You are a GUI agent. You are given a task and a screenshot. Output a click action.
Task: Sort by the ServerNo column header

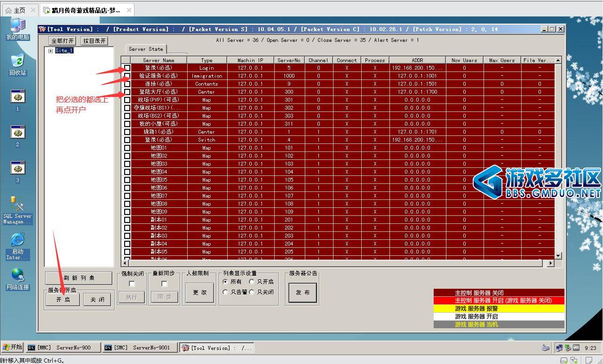tap(289, 60)
